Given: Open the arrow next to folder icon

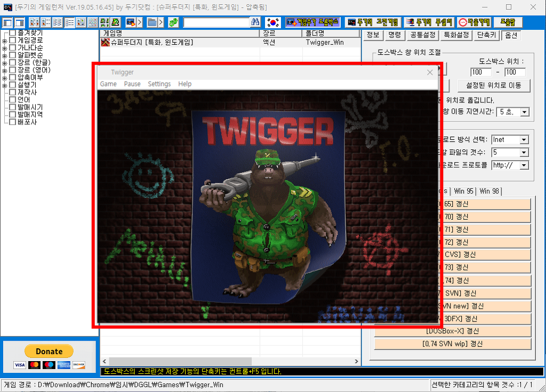Looking at the screenshot, I should click(160, 22).
